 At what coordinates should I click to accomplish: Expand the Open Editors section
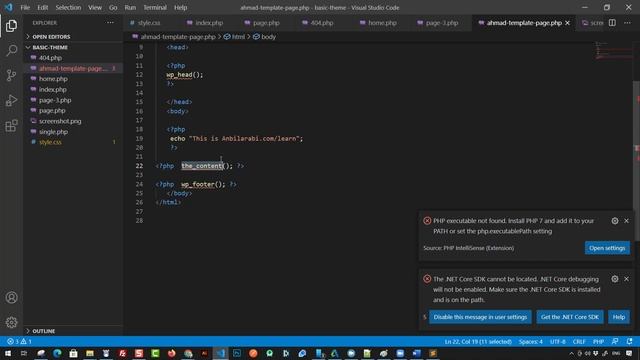(73, 37)
